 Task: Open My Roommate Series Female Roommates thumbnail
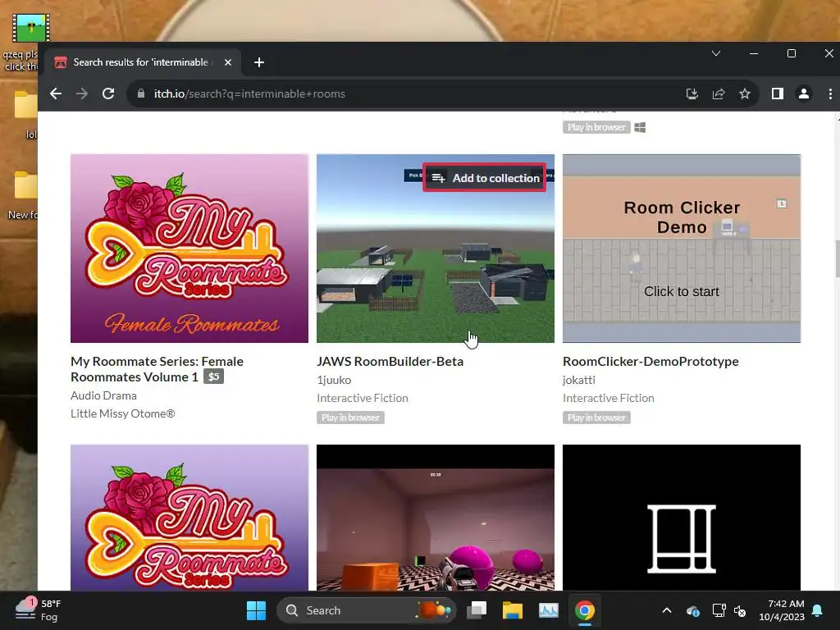coord(189,249)
